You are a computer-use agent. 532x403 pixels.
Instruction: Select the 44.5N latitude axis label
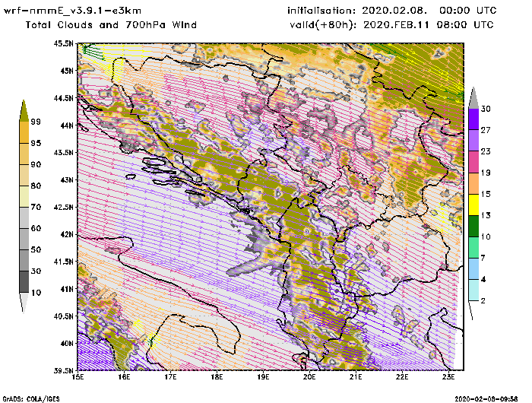click(x=63, y=98)
